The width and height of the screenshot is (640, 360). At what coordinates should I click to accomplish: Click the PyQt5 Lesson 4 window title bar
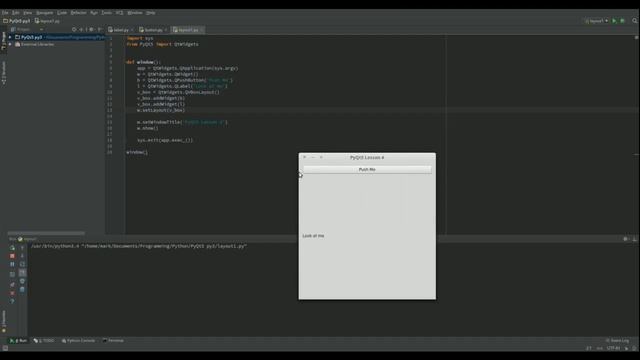(367, 157)
